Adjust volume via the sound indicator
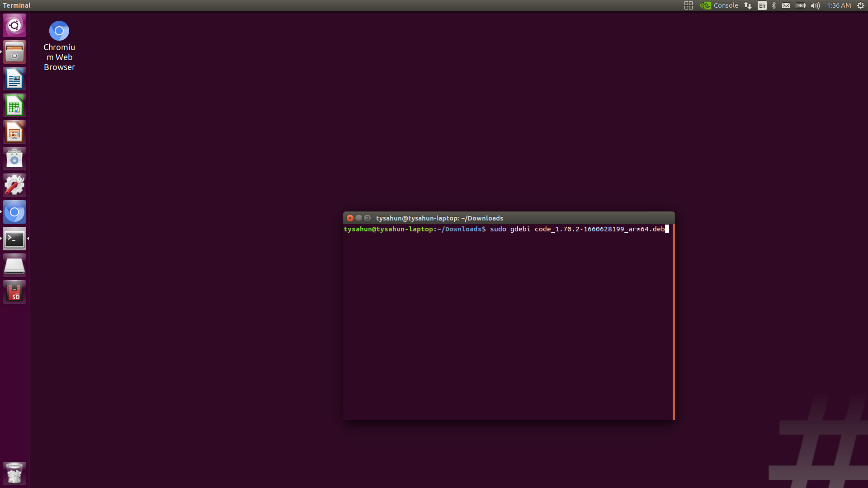The image size is (868, 488). point(815,5)
